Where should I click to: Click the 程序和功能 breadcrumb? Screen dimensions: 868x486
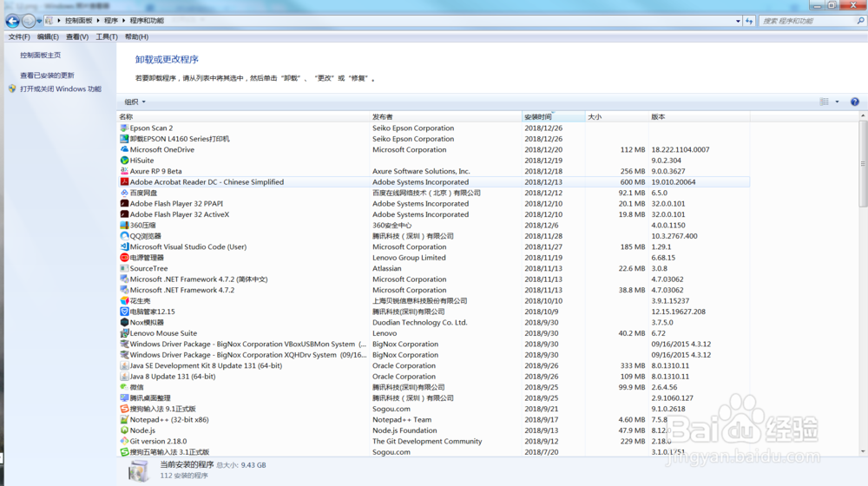147,21
